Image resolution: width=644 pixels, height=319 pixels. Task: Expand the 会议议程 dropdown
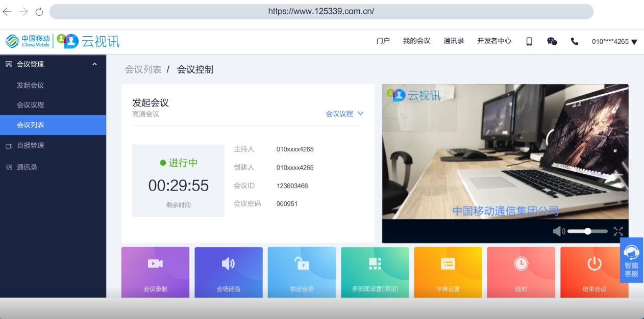pyautogui.click(x=345, y=114)
